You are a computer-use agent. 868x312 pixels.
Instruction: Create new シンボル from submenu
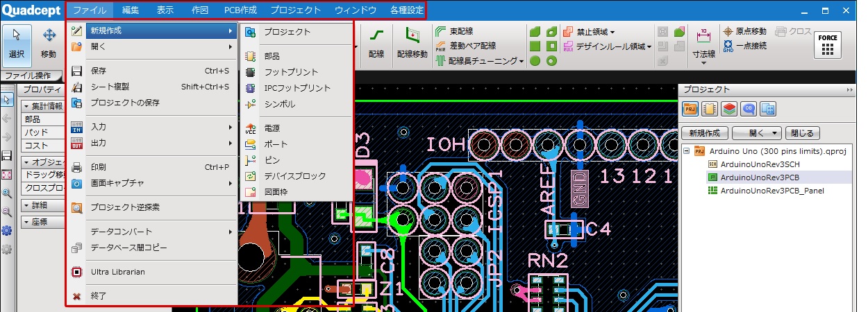coord(297,104)
